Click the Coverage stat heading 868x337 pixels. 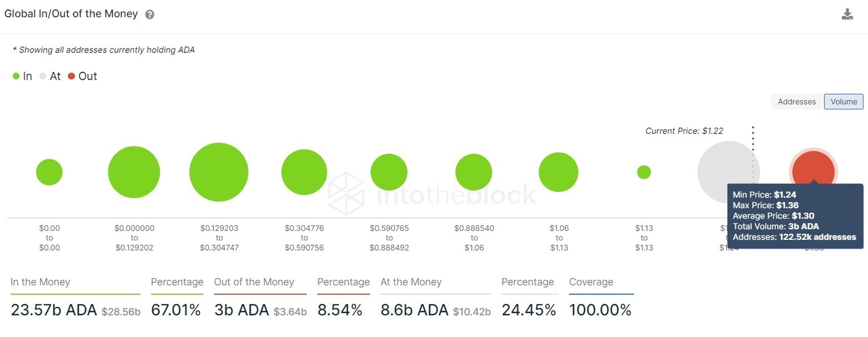[591, 282]
